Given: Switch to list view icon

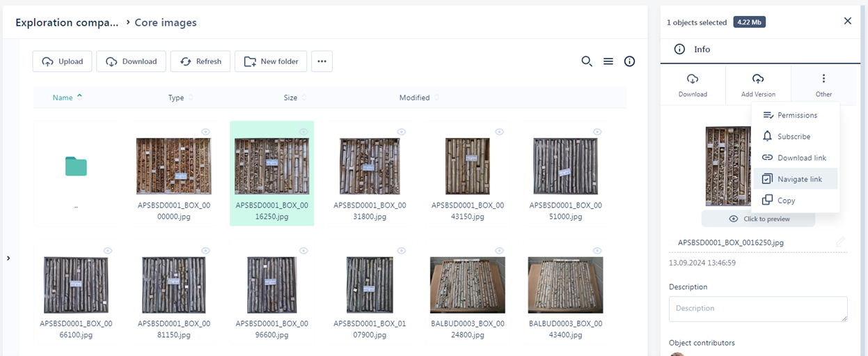Looking at the screenshot, I should point(608,61).
